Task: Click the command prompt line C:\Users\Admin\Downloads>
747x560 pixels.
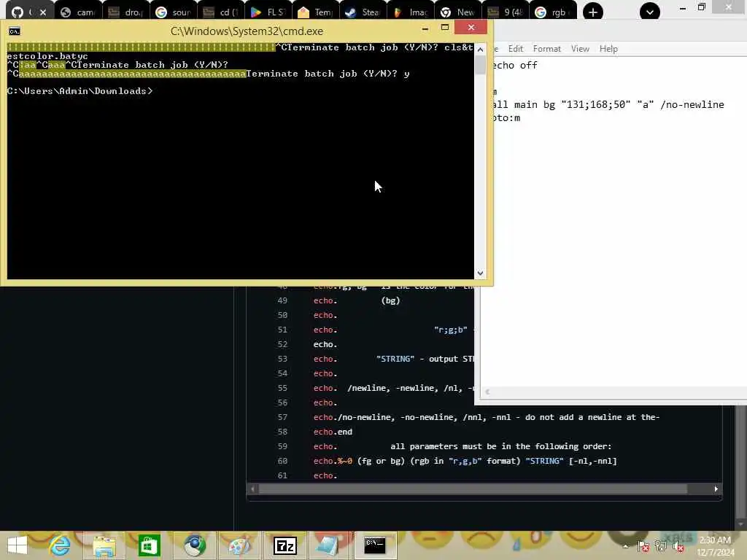Action: pos(80,91)
